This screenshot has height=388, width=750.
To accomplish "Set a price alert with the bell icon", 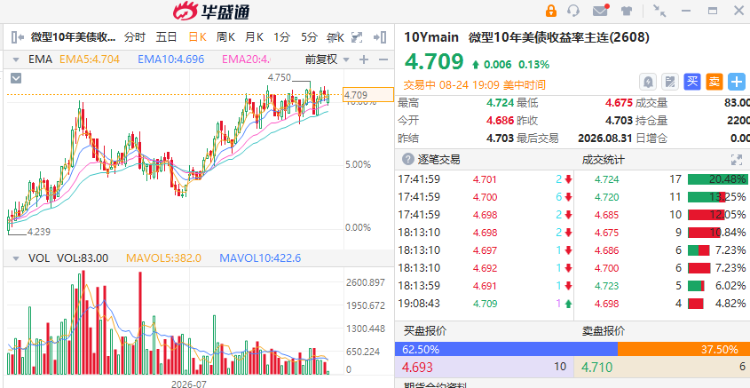I will tap(648, 82).
